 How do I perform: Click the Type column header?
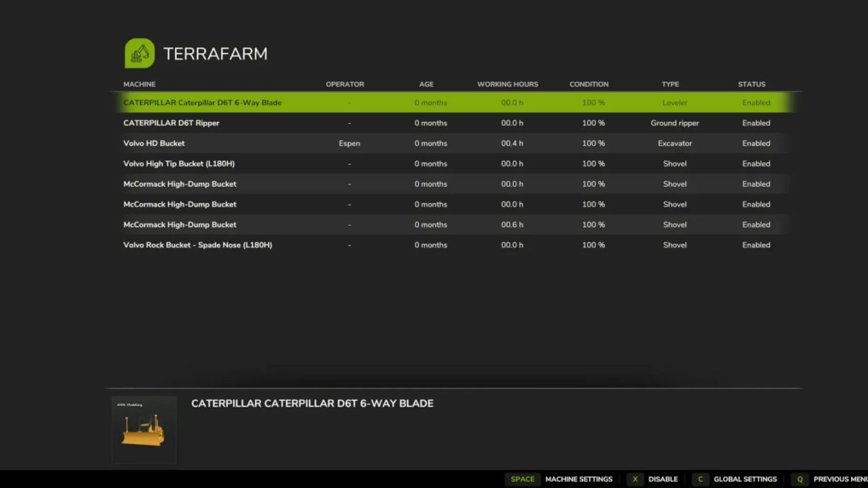point(670,84)
